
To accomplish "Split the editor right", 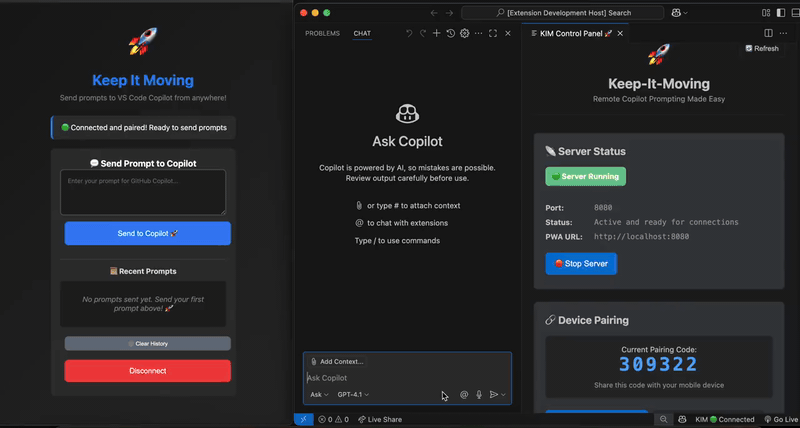I will 768,33.
